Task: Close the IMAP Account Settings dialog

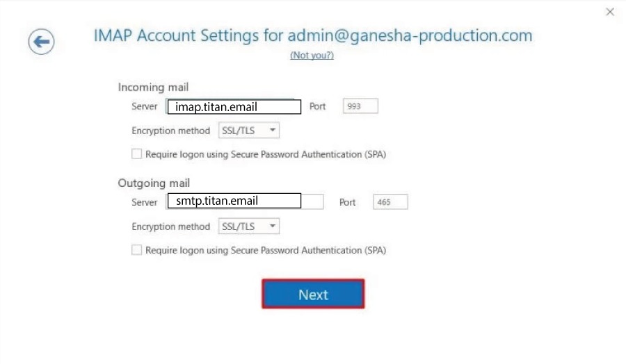Action: (610, 12)
